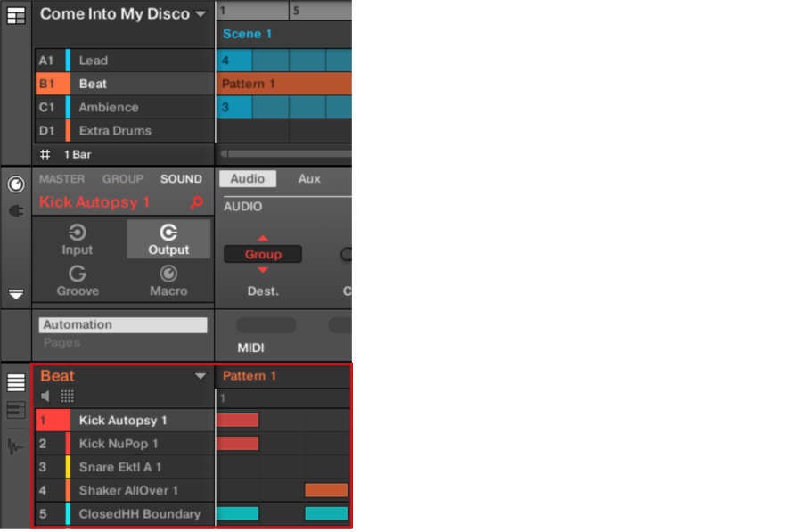Click the Group destination selector
Screen dimensions: 811x532
[263, 254]
